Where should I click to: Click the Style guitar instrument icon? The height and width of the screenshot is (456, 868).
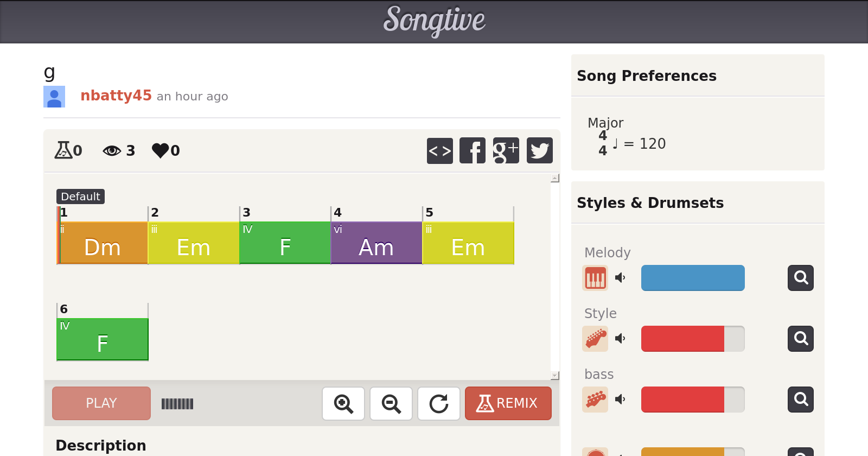[x=595, y=339]
